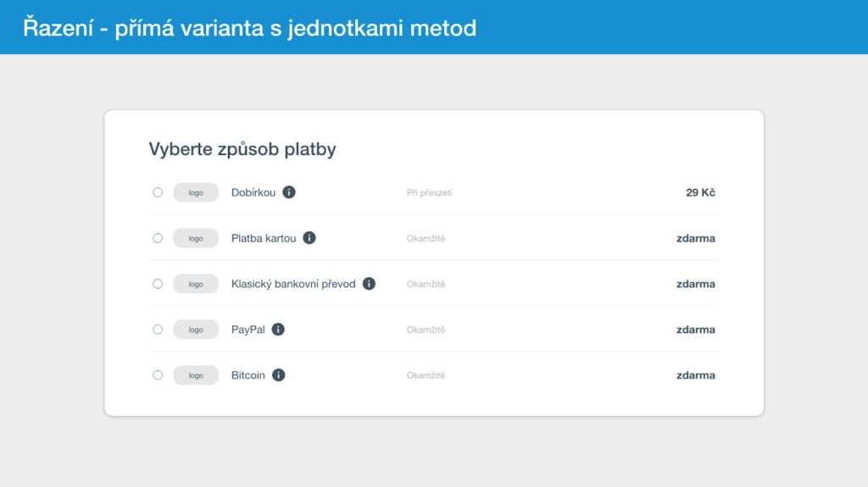Image resolution: width=868 pixels, height=487 pixels.
Task: Click the Klasický bankovní převod logo badge
Action: (x=196, y=284)
